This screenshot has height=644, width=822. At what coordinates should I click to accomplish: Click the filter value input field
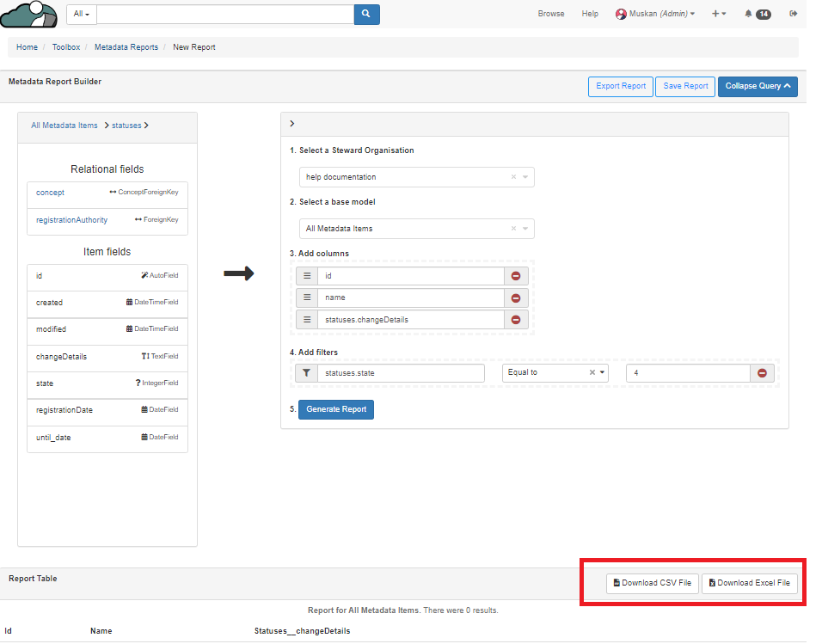687,373
